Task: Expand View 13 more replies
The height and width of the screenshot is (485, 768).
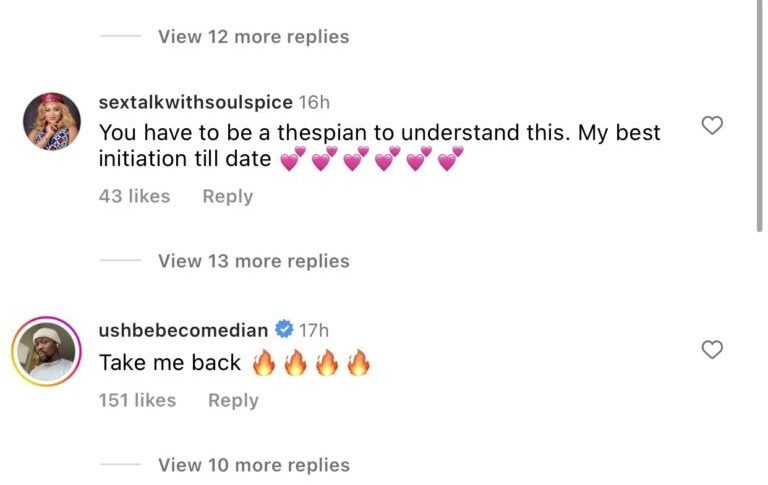Action: point(253,261)
